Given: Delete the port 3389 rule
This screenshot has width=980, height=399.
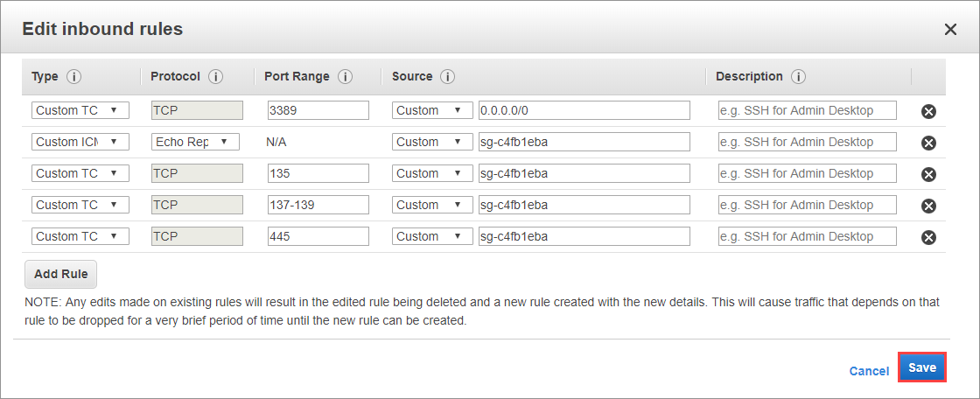Looking at the screenshot, I should click(x=928, y=111).
